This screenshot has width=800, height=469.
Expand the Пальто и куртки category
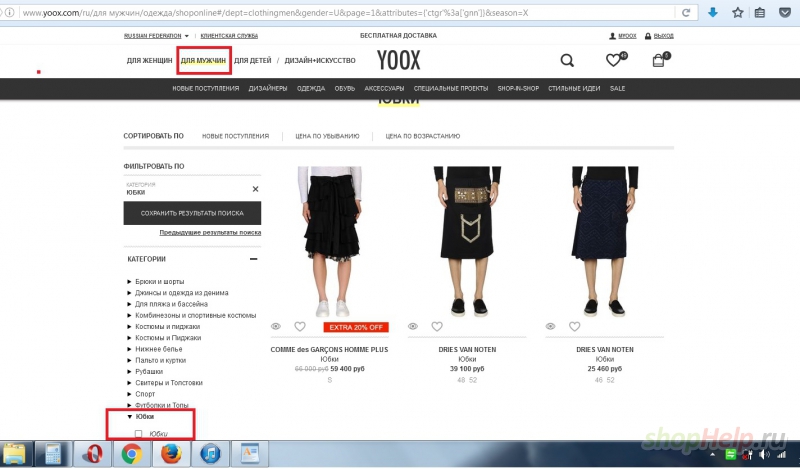pos(129,360)
